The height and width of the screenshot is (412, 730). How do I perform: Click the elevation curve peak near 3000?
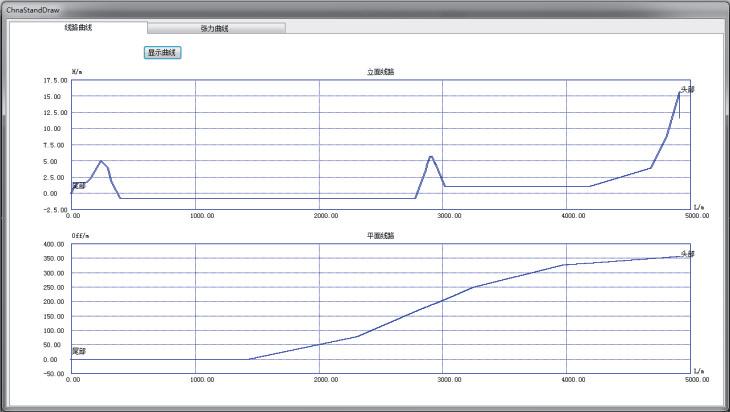[430, 157]
